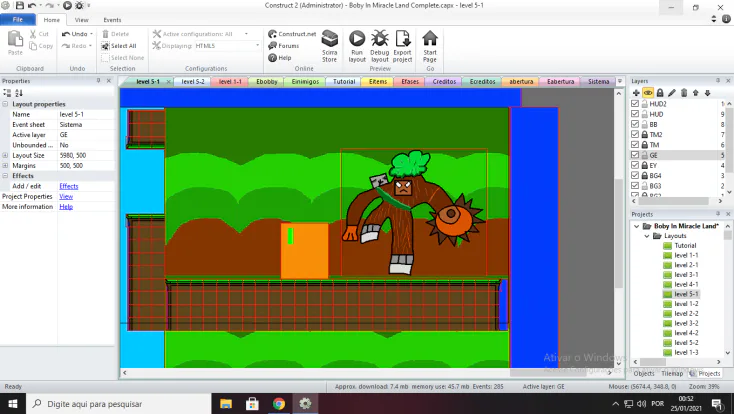This screenshot has height=414, width=734.
Task: Toggle visibility checkbox for GE layer
Action: pos(635,155)
